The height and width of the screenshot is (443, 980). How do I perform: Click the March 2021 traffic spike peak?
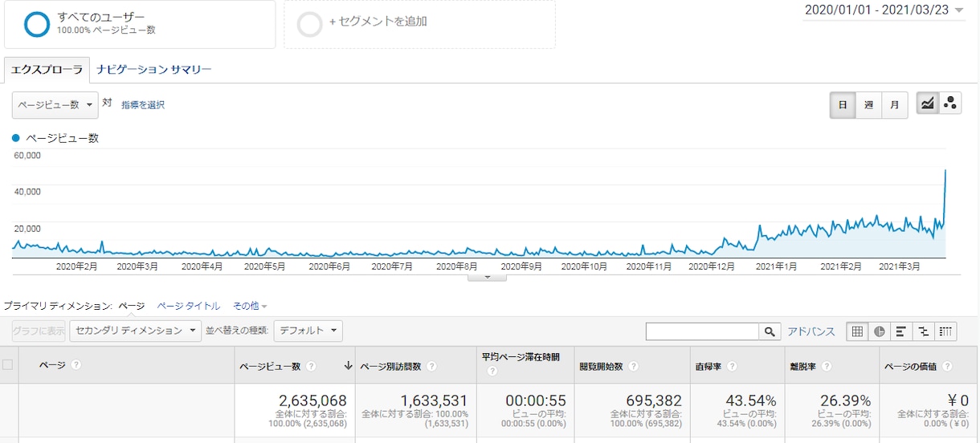pyautogui.click(x=945, y=170)
